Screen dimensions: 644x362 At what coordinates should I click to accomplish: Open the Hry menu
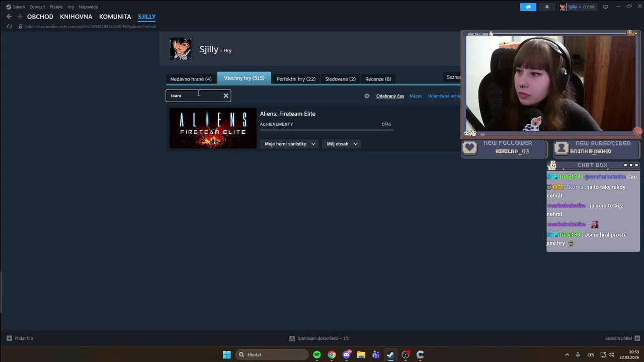(x=71, y=7)
